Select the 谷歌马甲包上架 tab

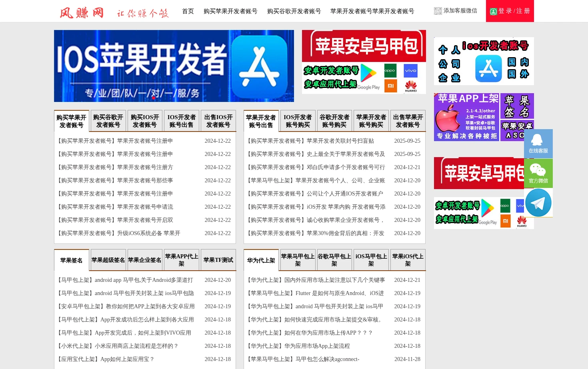pos(334,260)
